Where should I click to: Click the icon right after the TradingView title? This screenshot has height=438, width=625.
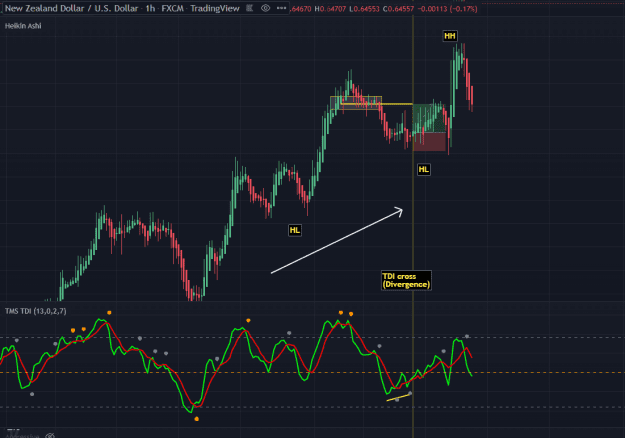click(x=250, y=8)
